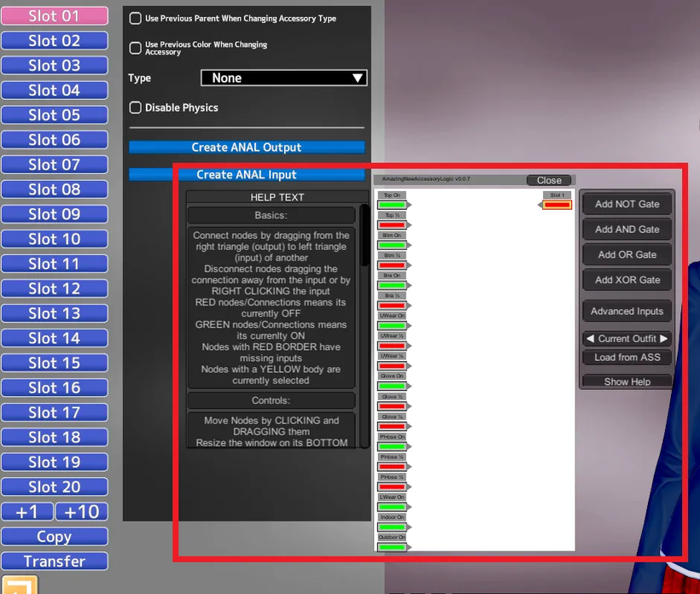Select the Bra On green node

pyautogui.click(x=392, y=284)
